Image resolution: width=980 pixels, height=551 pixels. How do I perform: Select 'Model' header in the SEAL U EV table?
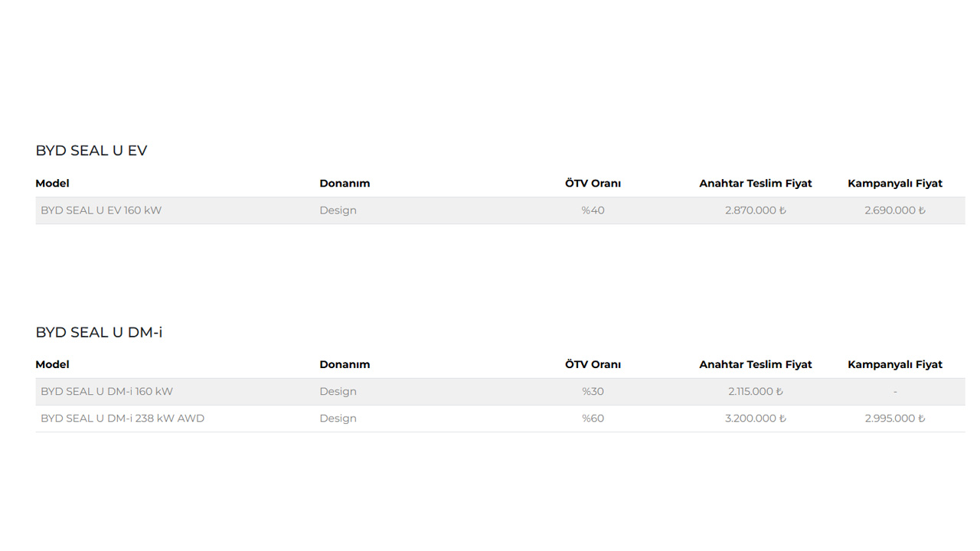pos(52,184)
